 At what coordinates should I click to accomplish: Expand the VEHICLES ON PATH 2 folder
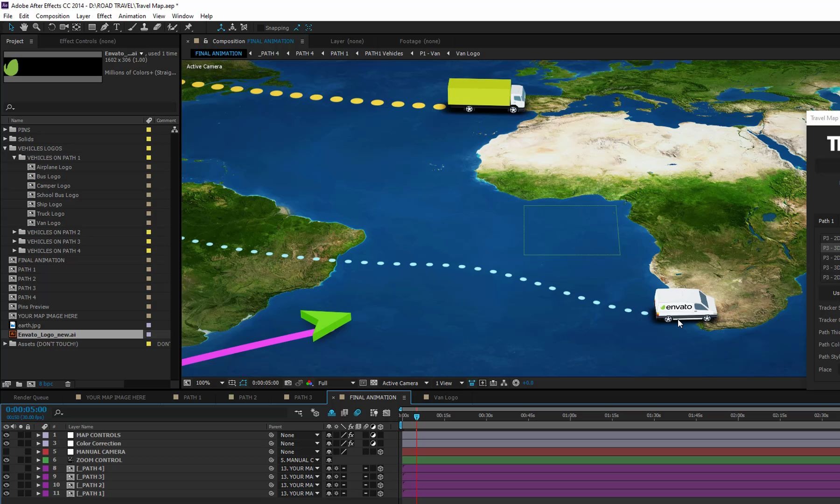coord(14,232)
